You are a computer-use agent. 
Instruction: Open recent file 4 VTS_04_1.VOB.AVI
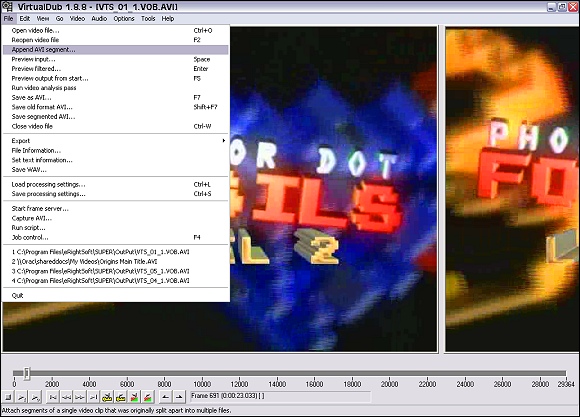coord(115,281)
